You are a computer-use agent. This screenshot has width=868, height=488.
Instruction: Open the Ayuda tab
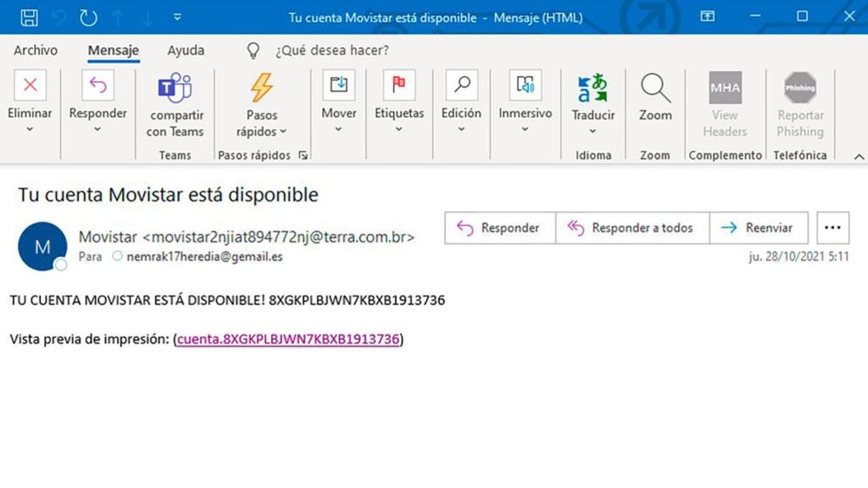pyautogui.click(x=186, y=50)
